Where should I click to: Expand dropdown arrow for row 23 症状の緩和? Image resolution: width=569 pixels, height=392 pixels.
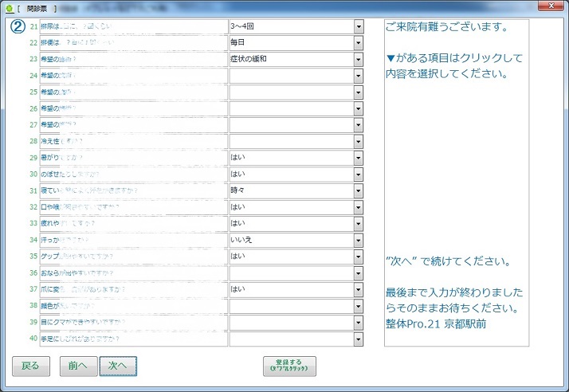pyautogui.click(x=359, y=60)
